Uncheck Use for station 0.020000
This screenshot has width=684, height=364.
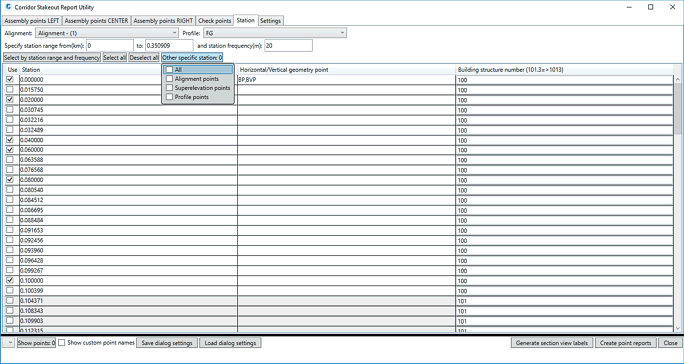(x=10, y=100)
